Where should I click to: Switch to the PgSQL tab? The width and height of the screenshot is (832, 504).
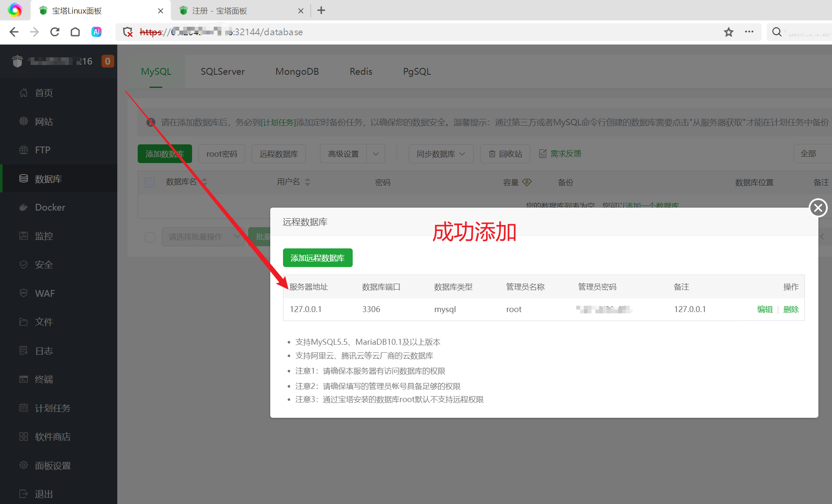point(417,71)
